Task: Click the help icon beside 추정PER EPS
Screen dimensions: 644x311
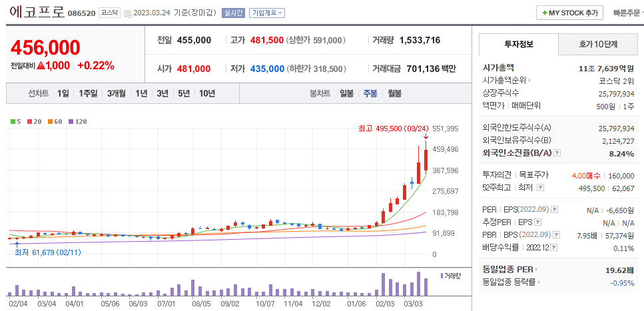Action: coord(537,222)
